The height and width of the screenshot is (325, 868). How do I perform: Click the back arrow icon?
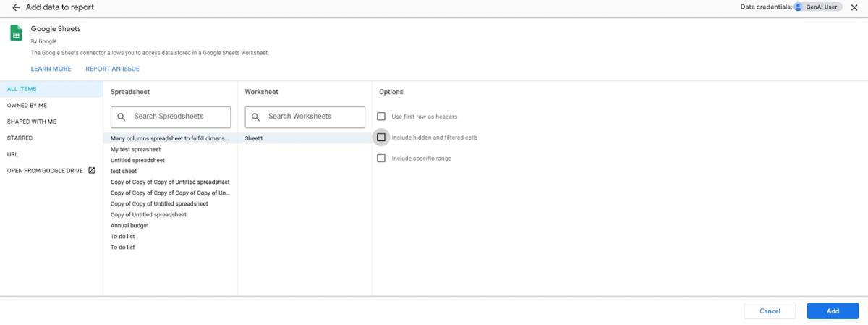(16, 7)
